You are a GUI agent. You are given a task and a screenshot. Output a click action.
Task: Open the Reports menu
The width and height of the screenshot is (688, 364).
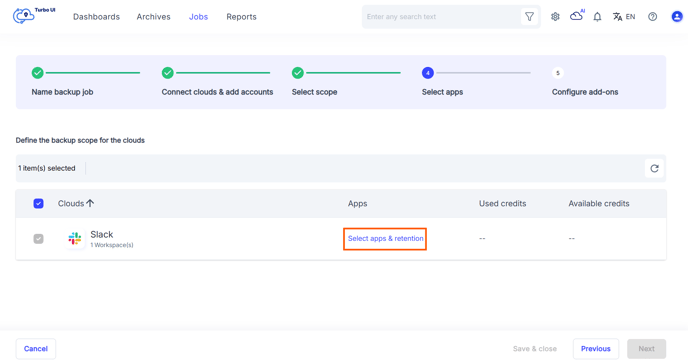pos(241,17)
